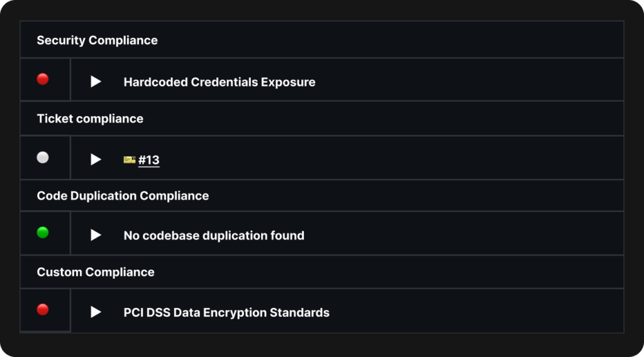This screenshot has height=357, width=644.
Task: Expand the PCI DSS Data Encryption Standards triangle
Action: [96, 312]
